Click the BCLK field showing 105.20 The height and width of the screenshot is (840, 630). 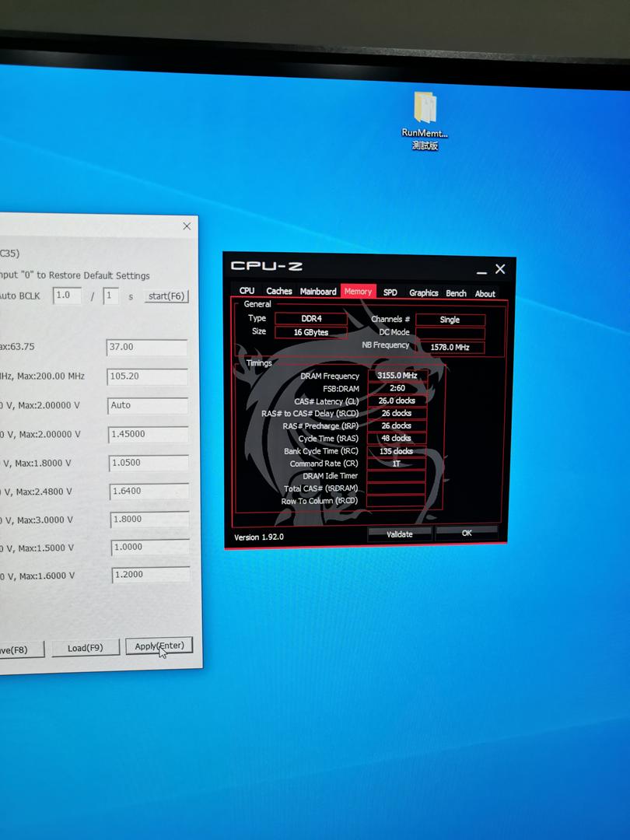(x=147, y=376)
